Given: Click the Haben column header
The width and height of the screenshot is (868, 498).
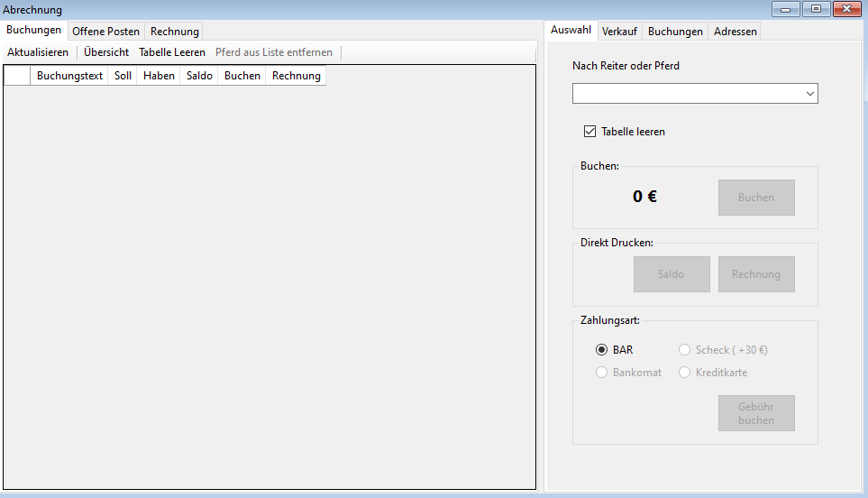Looking at the screenshot, I should (159, 76).
